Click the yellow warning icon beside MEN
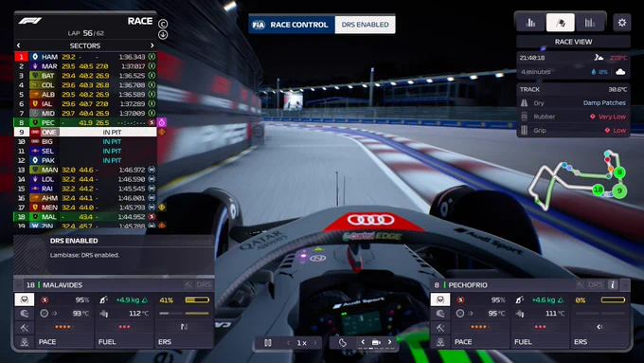Screen dimensions: 644x363 (162, 208)
